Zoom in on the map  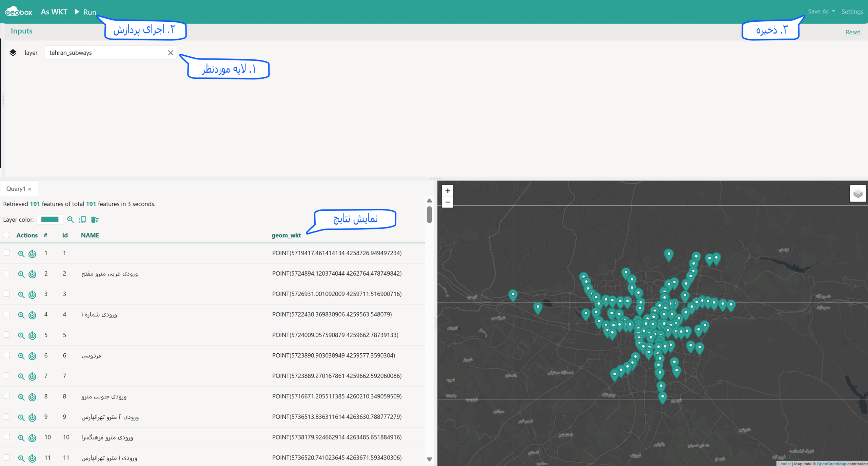tap(448, 190)
